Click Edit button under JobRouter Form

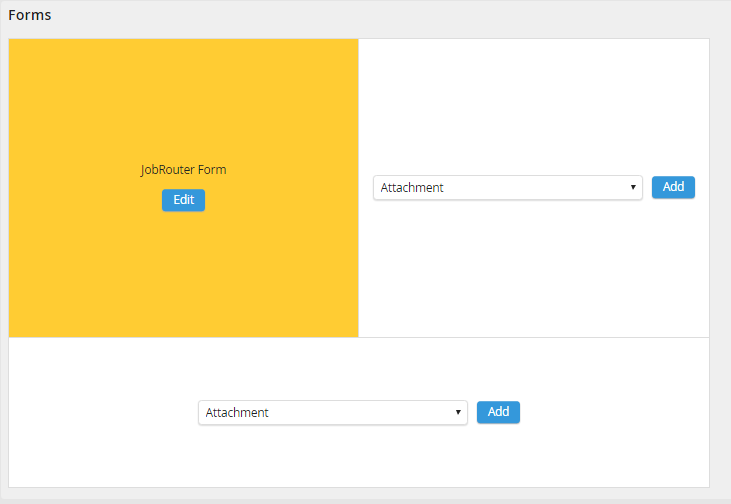183,200
